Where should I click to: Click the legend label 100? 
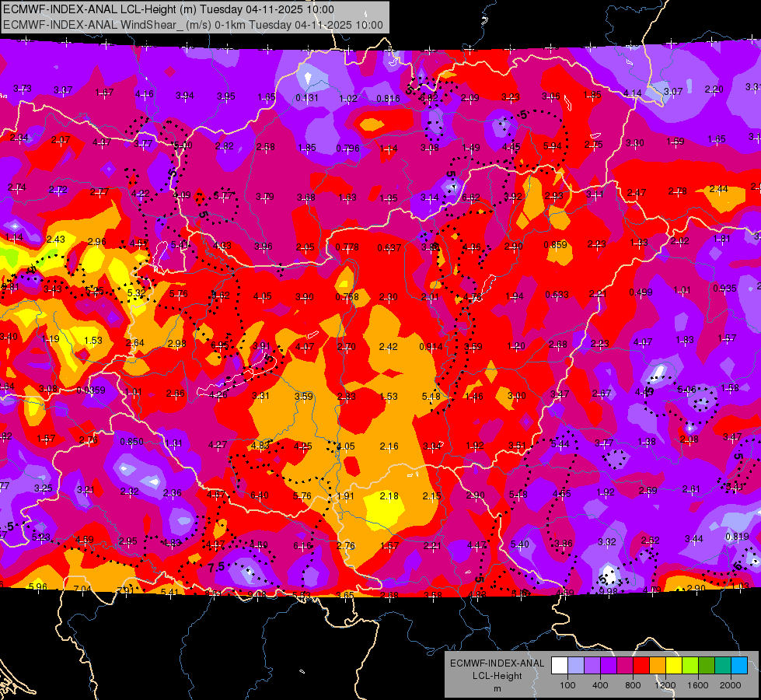[567, 685]
